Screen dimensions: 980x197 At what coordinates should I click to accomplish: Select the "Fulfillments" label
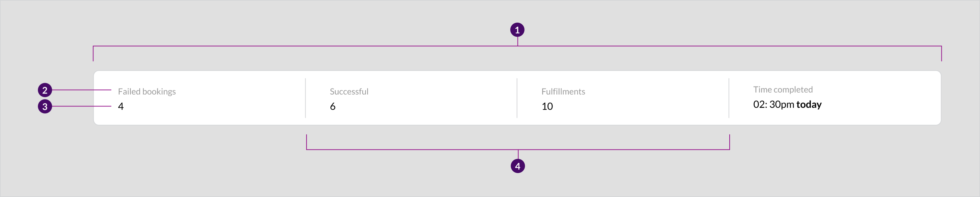(563, 92)
